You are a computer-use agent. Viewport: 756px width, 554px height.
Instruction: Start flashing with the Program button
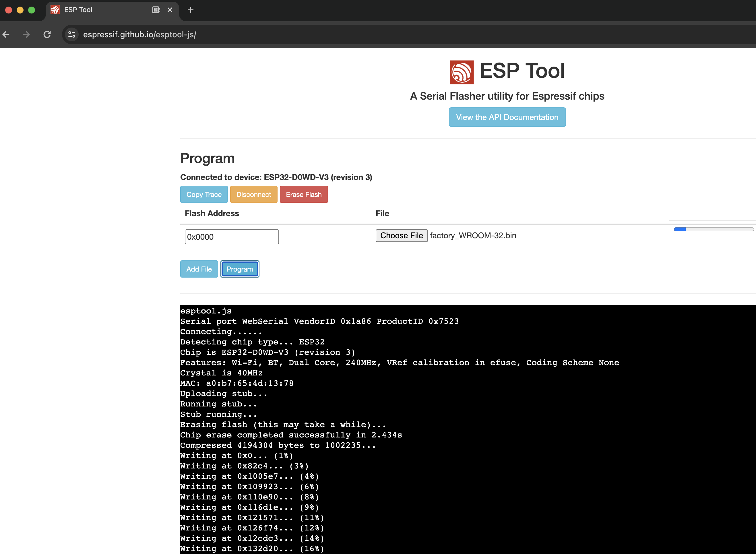(x=239, y=269)
